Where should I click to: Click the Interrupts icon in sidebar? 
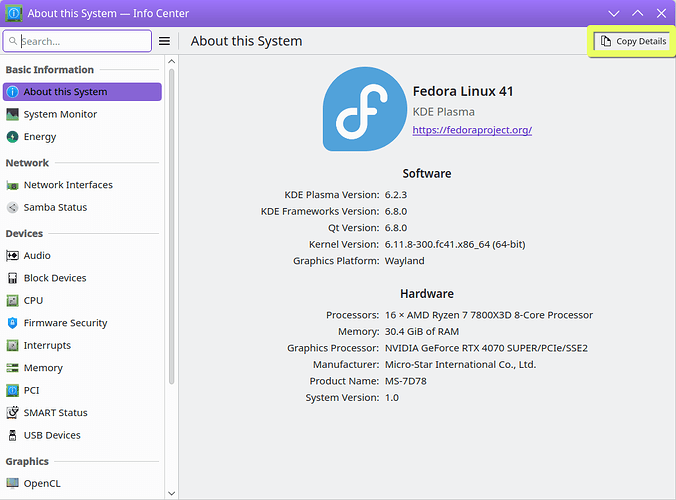tap(13, 345)
